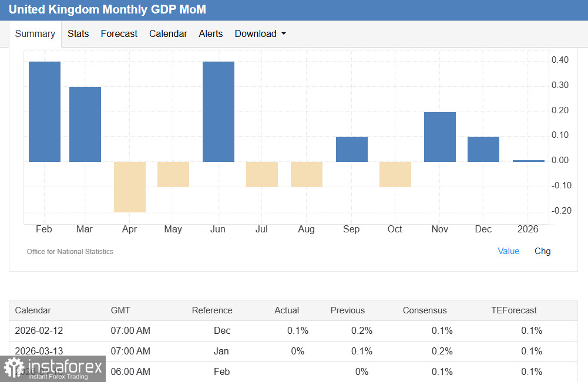Open the Forecast tab

coord(119,34)
